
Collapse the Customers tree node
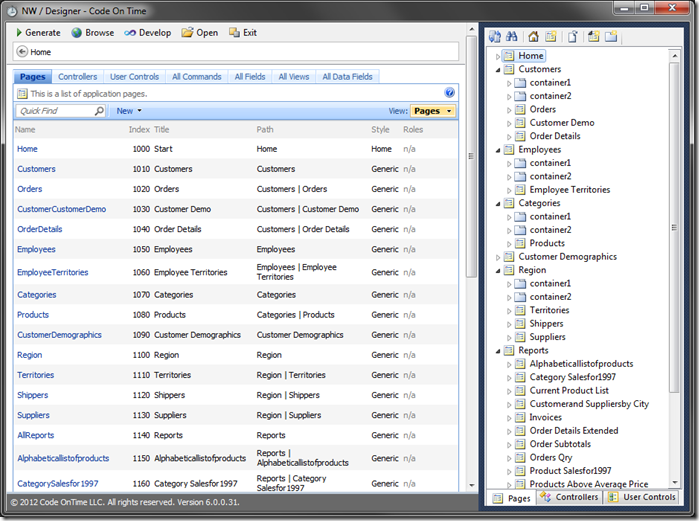click(x=498, y=70)
